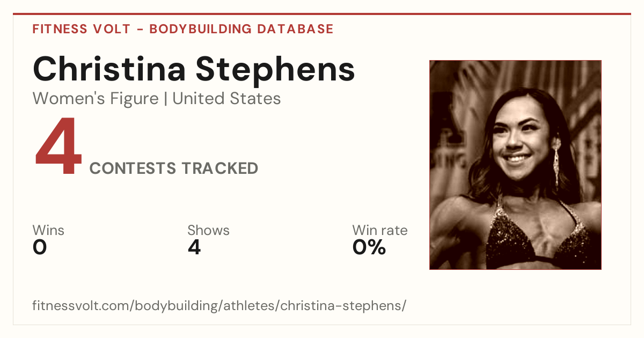Select the Christina Stephens name heading
Screen dimensions: 644x338
coord(194,69)
